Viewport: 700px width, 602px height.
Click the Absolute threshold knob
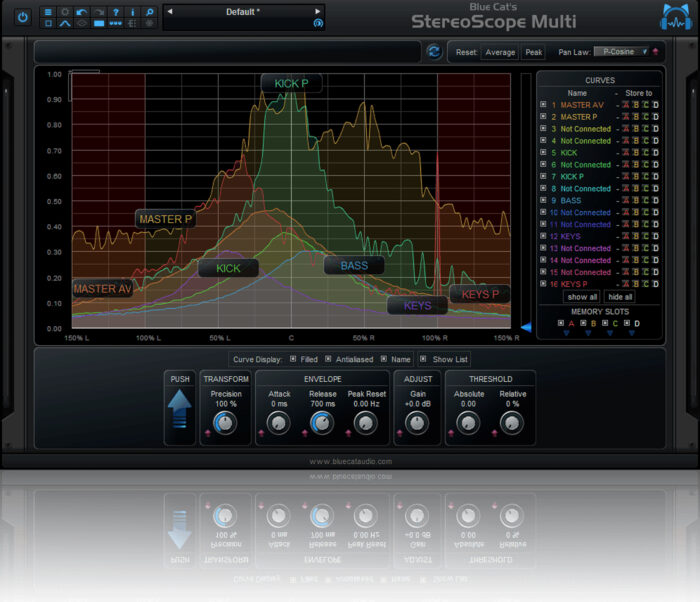(468, 423)
